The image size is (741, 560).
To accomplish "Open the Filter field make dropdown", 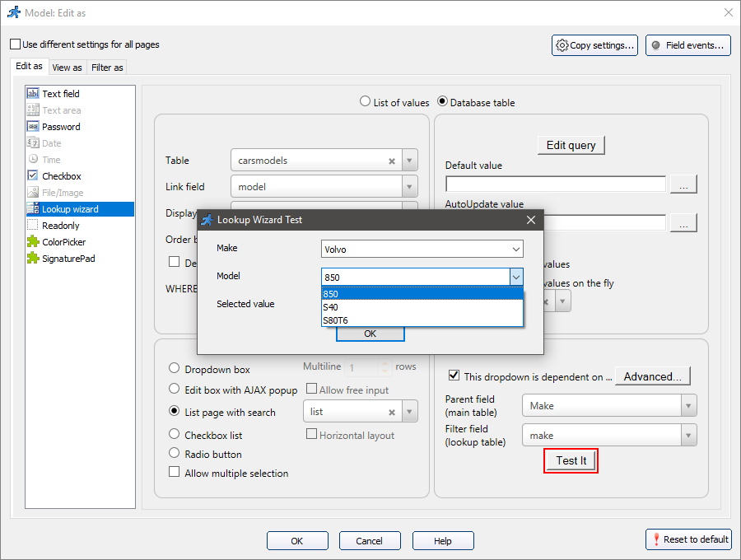I will pos(689,434).
